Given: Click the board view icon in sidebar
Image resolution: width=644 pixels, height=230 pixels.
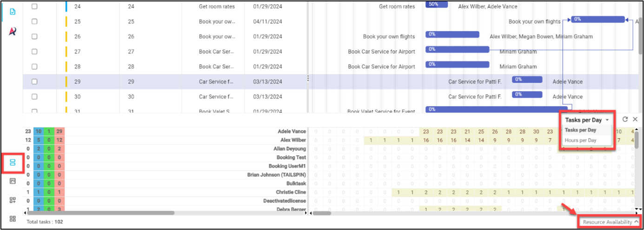Looking at the screenshot, I should (x=13, y=181).
